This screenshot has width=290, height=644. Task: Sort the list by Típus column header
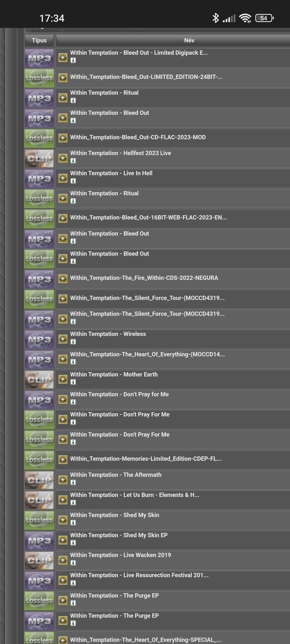(39, 40)
